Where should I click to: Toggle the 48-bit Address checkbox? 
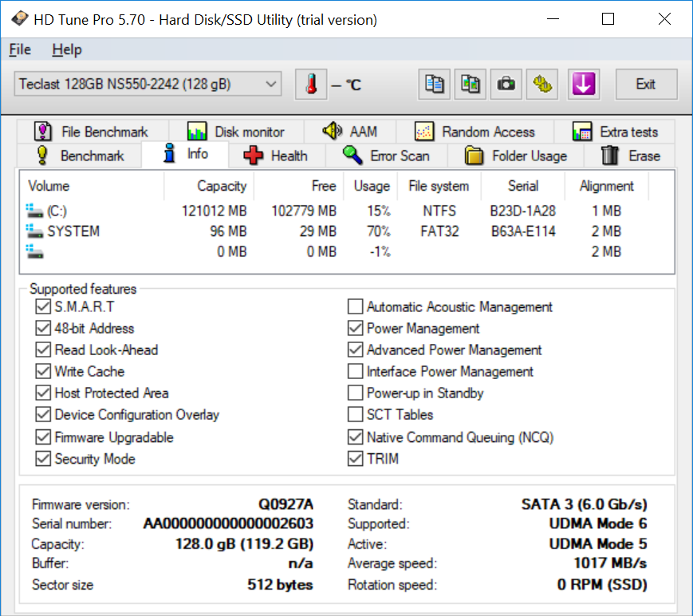43,328
